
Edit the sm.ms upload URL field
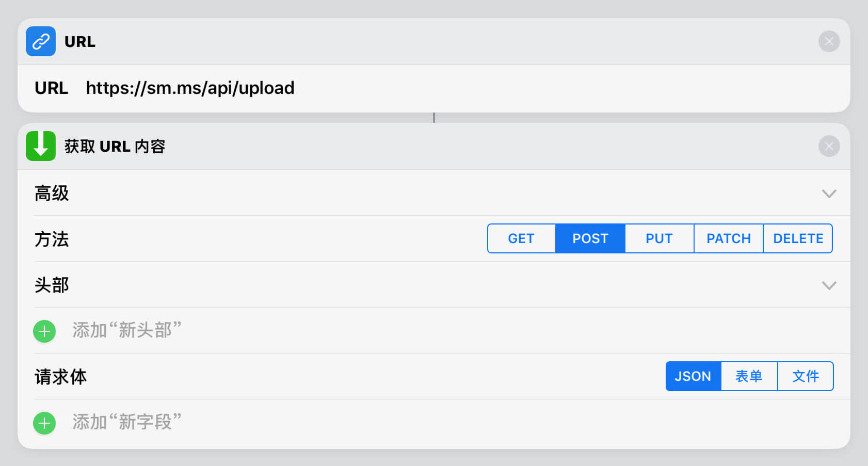click(190, 88)
